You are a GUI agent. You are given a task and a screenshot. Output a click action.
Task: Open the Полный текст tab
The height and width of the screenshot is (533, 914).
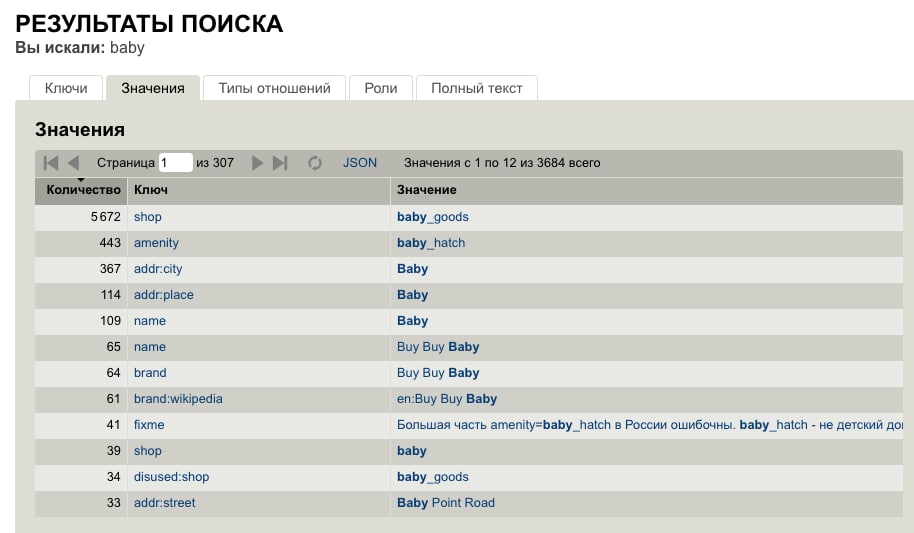tap(477, 88)
